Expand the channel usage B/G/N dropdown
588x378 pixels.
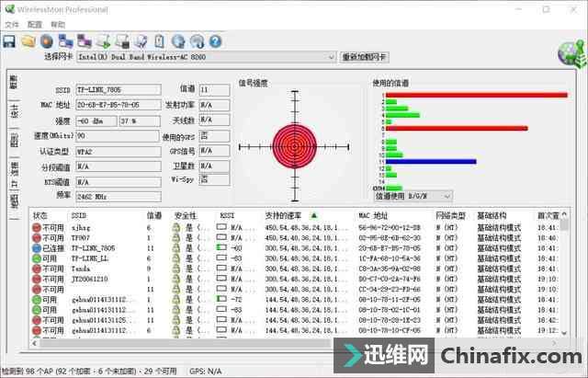click(x=447, y=196)
